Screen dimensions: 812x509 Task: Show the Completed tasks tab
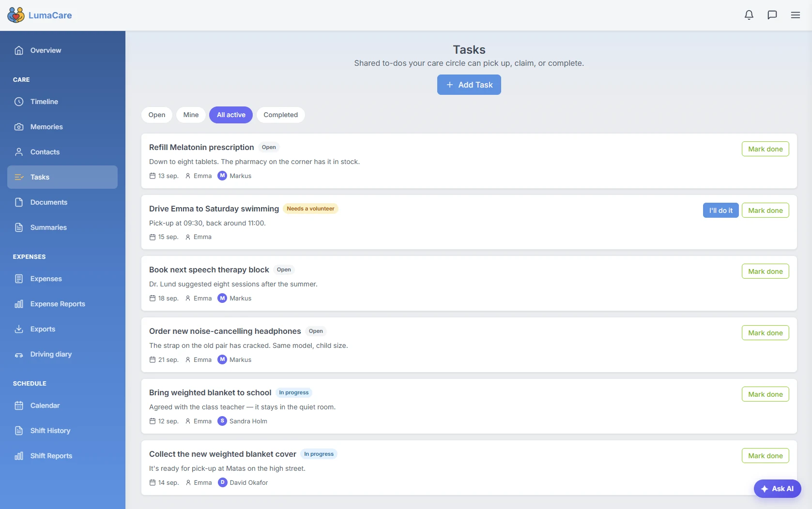pos(281,115)
